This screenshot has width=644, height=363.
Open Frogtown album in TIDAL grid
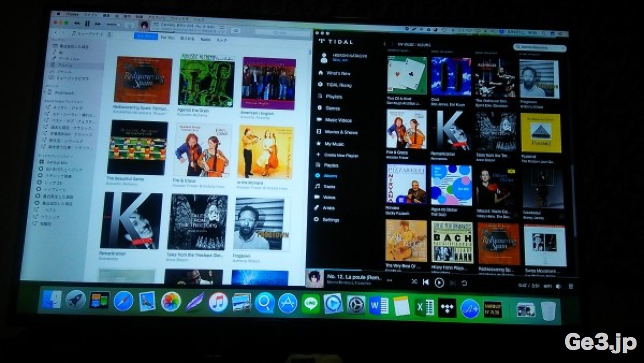pyautogui.click(x=539, y=78)
